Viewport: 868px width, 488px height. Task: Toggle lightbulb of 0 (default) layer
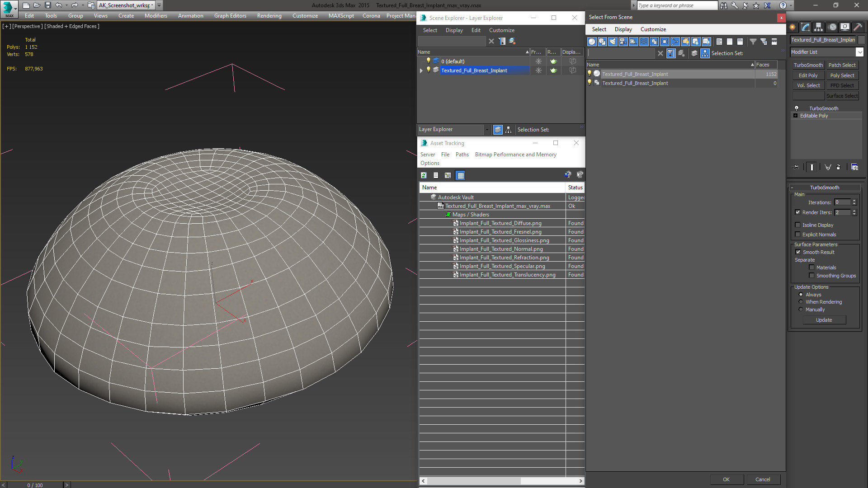click(428, 61)
